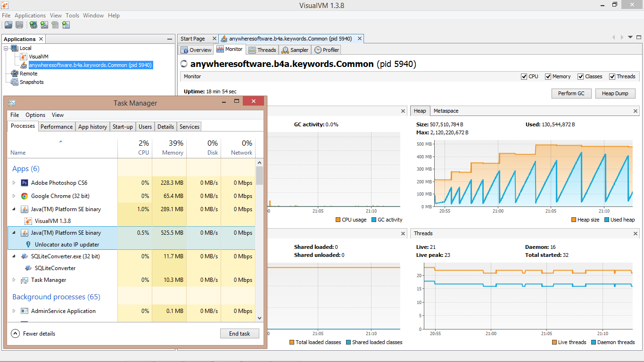Disable the Threads graph checkbox
The height and width of the screenshot is (362, 644).
612,76
